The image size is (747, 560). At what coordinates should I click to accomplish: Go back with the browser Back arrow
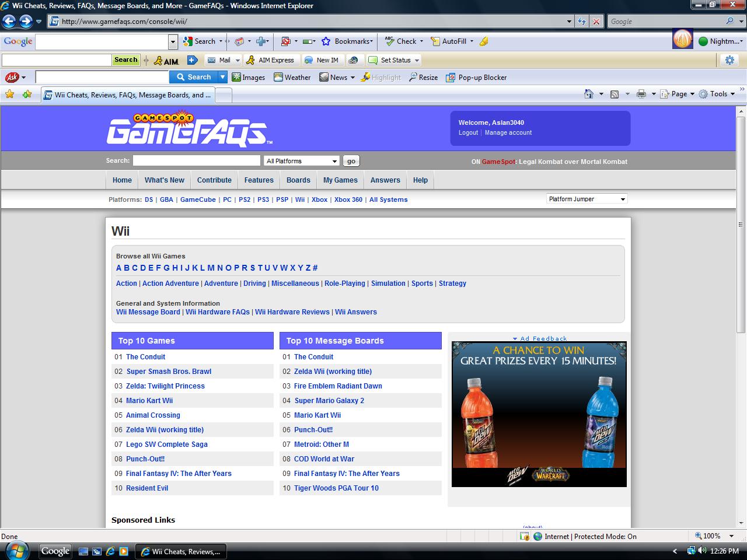pyautogui.click(x=9, y=22)
